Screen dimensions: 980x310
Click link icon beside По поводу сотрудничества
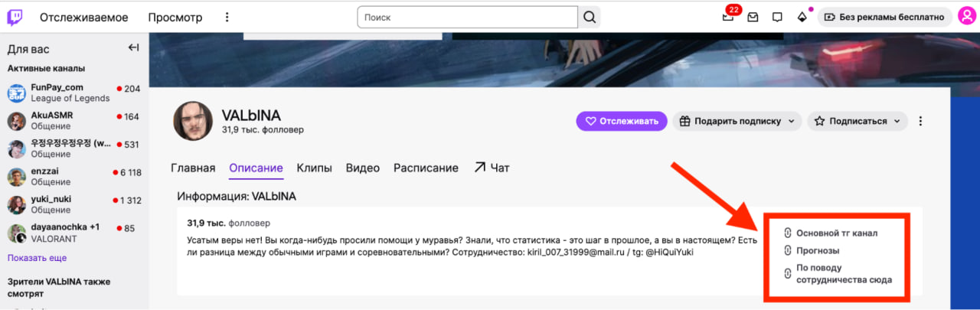tap(787, 273)
